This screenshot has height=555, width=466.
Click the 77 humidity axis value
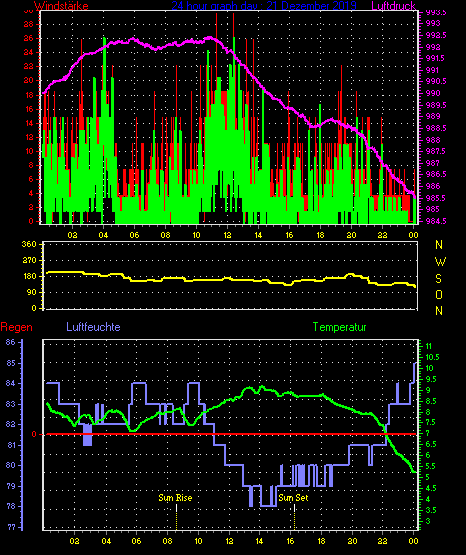[11, 527]
